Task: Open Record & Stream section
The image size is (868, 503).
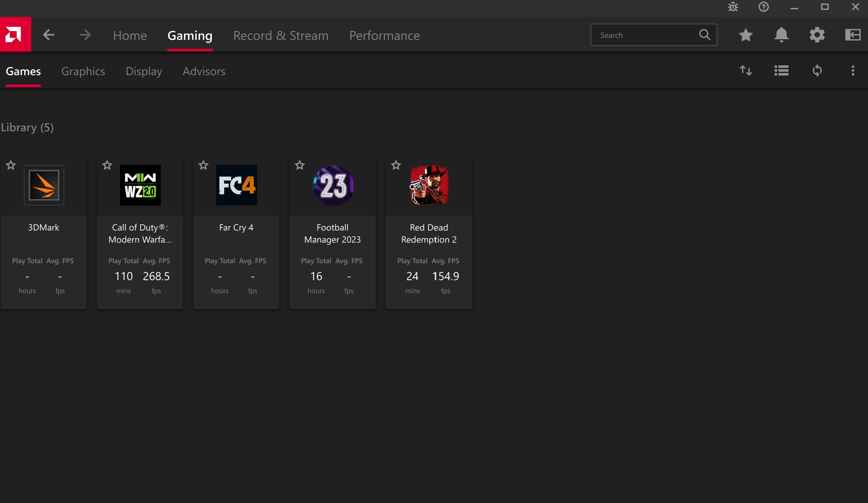Action: point(281,35)
